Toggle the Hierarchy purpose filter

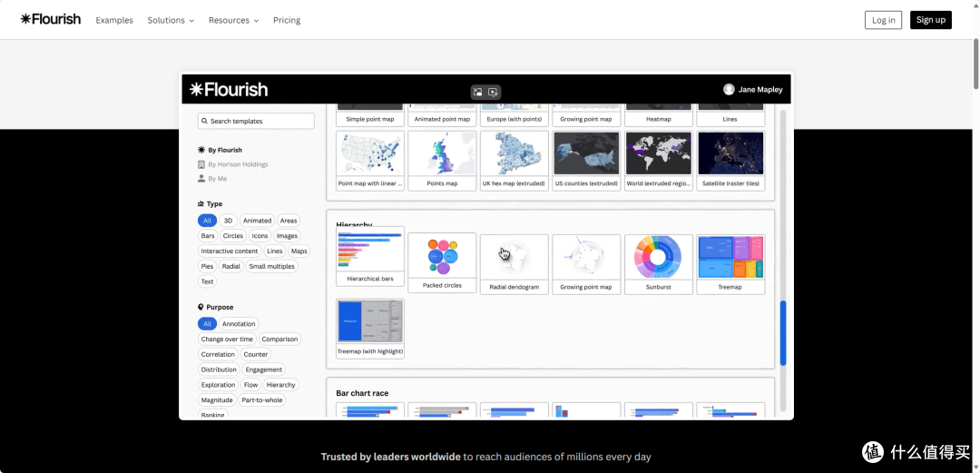click(x=280, y=385)
